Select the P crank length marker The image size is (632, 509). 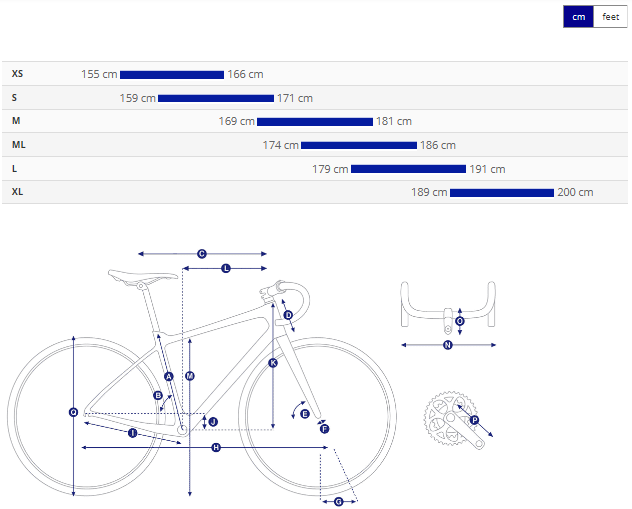pos(474,420)
